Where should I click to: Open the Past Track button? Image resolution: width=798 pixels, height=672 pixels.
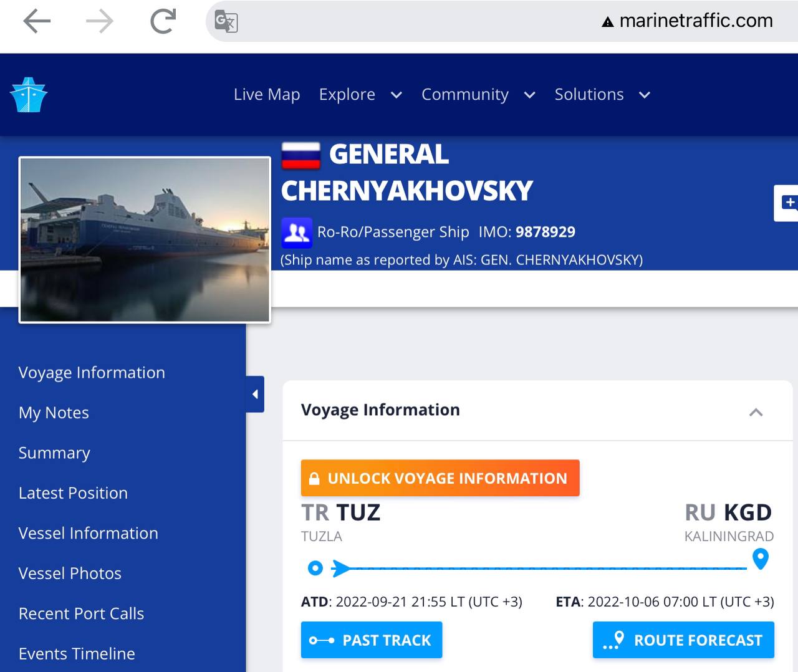[372, 640]
